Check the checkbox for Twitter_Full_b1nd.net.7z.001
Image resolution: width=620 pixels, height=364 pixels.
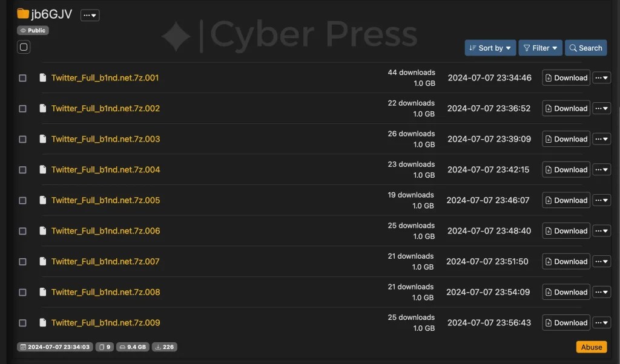click(x=22, y=77)
